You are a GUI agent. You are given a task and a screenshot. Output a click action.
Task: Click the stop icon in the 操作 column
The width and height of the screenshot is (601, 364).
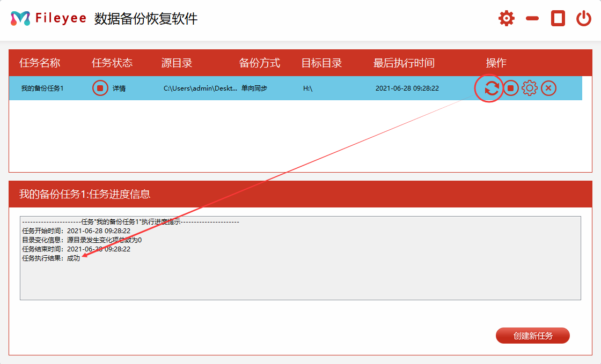pyautogui.click(x=511, y=88)
